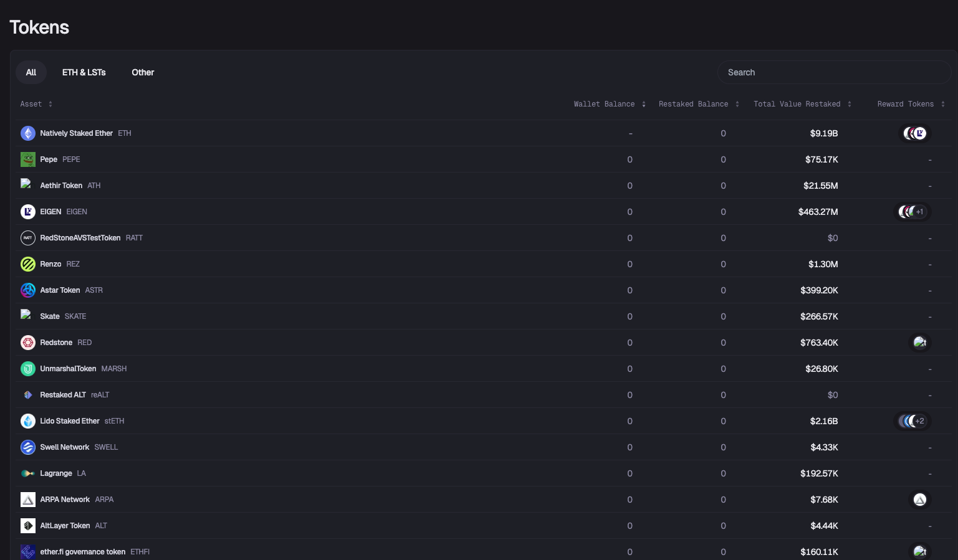Click the Redstone RED token icon
The width and height of the screenshot is (958, 560).
(28, 343)
